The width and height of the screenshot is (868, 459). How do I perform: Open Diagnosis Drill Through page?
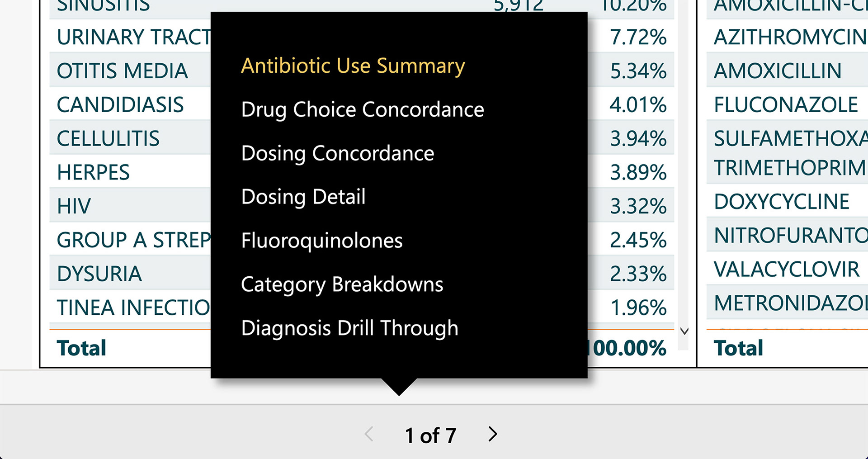tap(350, 329)
